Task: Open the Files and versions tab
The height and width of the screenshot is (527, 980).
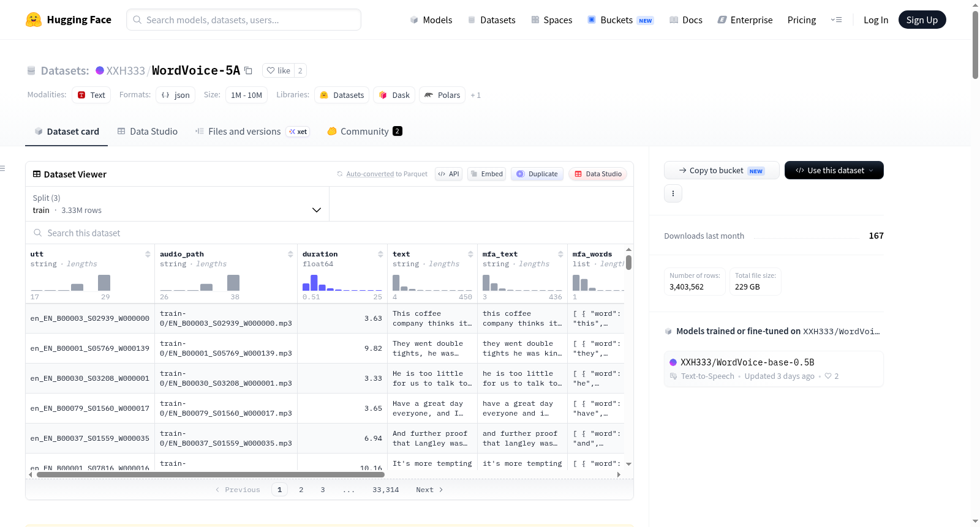Action: (x=252, y=131)
